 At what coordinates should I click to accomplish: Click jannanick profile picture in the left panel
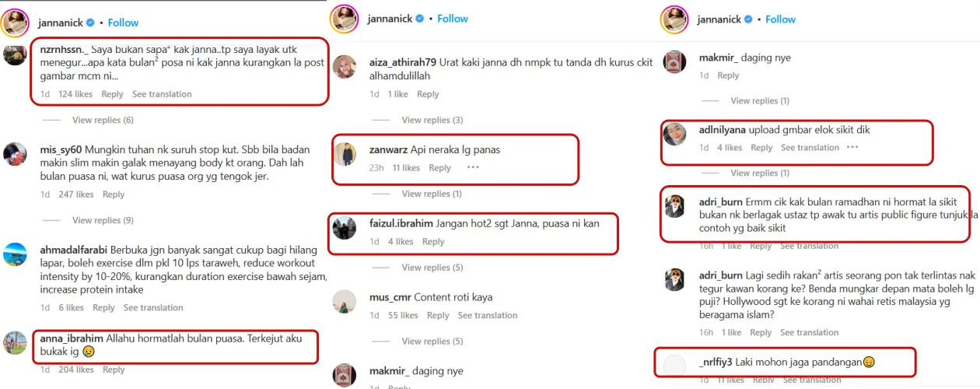pyautogui.click(x=15, y=23)
